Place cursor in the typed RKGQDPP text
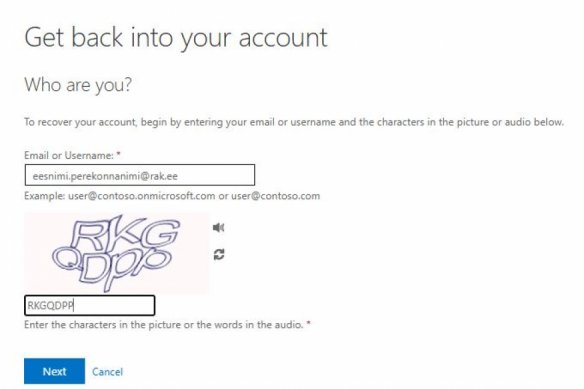 click(50, 306)
